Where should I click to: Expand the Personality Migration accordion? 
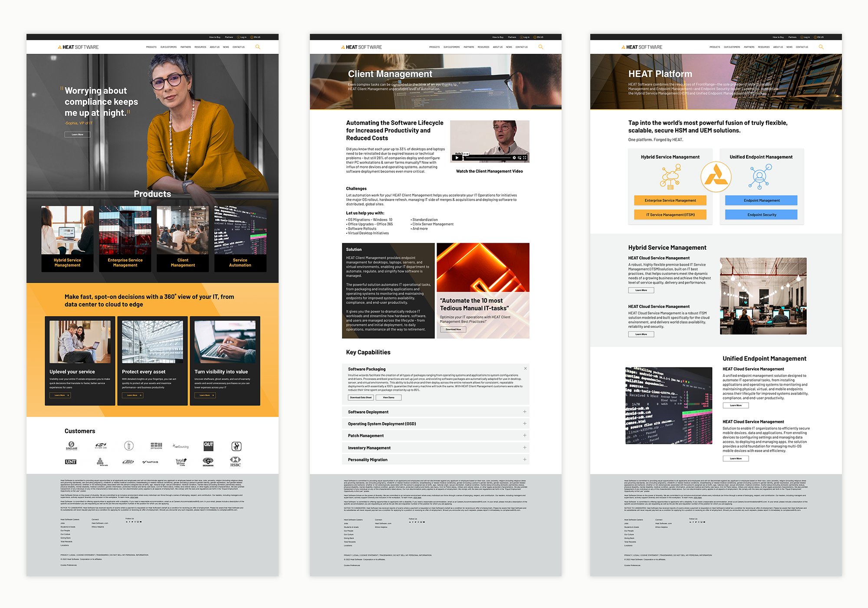[436, 459]
